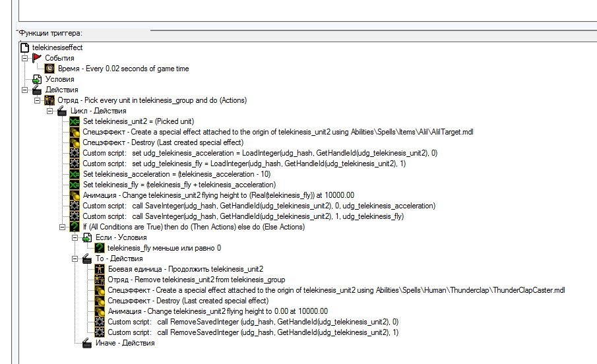Screen dimensions: 597x364
Task: Click the Цикл - Действия clapperboard icon
Action: [x=62, y=111]
